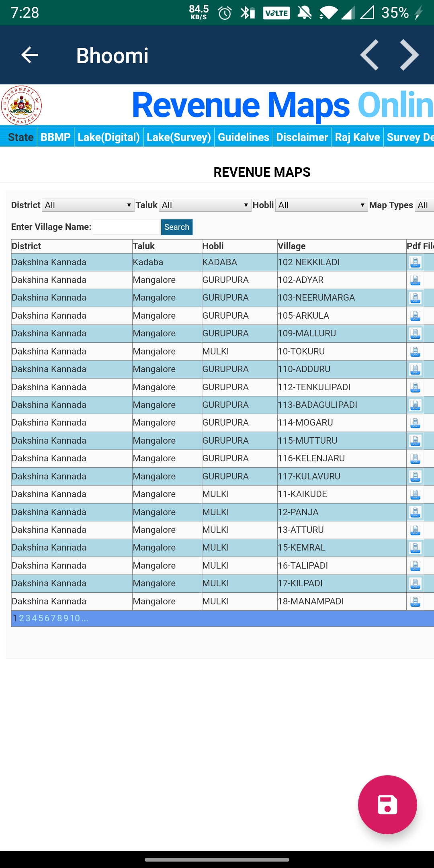The height and width of the screenshot is (868, 434).
Task: Go to results page 5
Action: point(41,618)
